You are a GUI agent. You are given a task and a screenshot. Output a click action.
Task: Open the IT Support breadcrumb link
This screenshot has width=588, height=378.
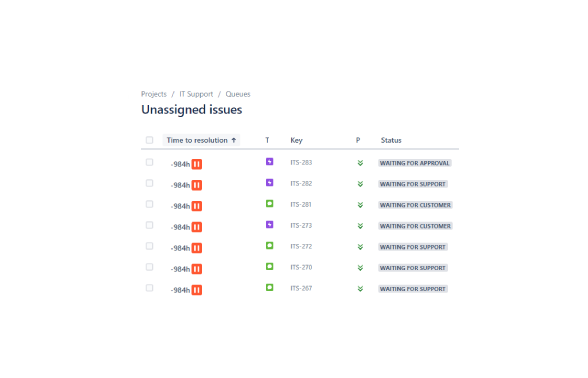pos(196,94)
